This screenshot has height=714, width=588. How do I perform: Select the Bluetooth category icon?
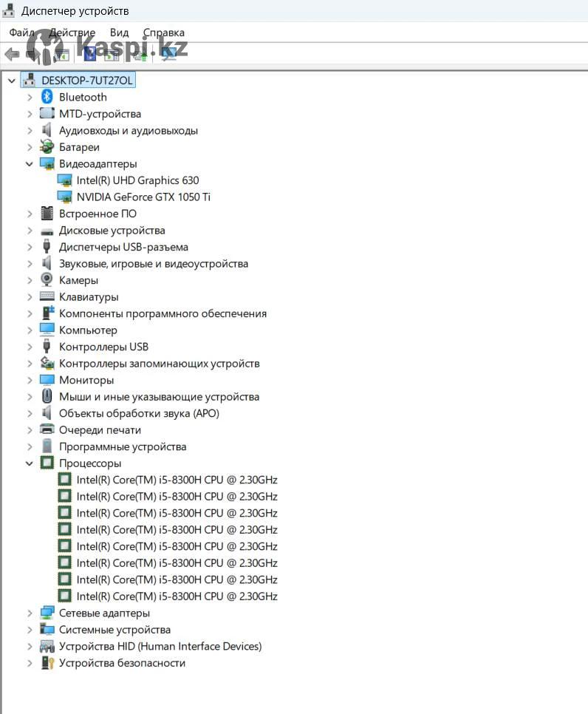pos(47,97)
